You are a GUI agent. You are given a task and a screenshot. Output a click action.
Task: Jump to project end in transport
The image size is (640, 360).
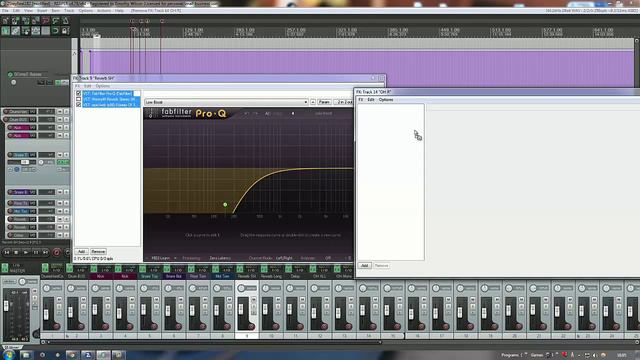46,252
